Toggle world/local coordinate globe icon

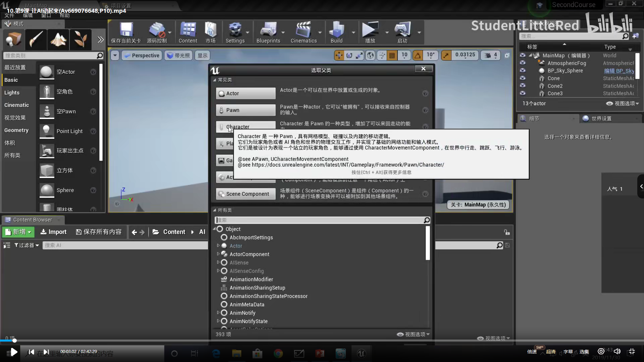pos(370,55)
